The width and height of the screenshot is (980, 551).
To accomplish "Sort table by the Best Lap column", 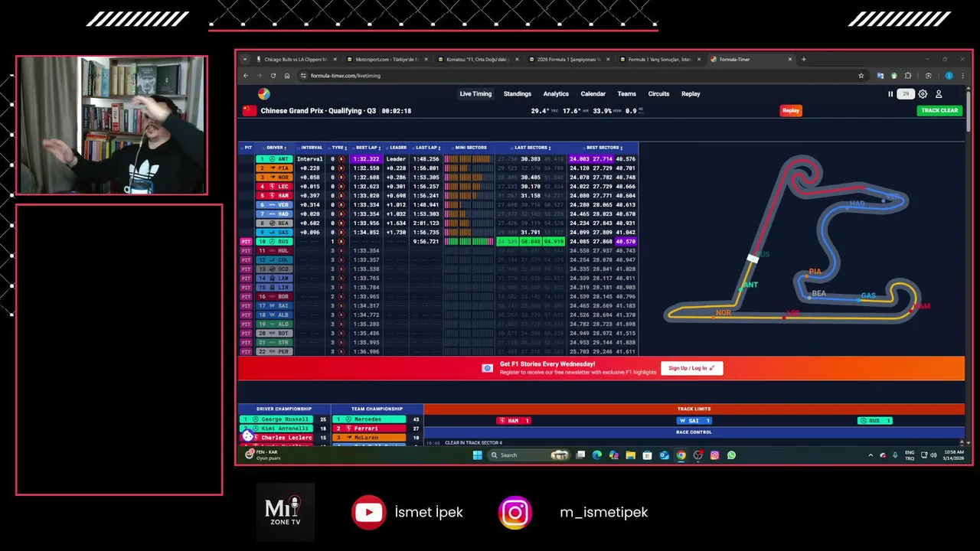I will point(367,148).
